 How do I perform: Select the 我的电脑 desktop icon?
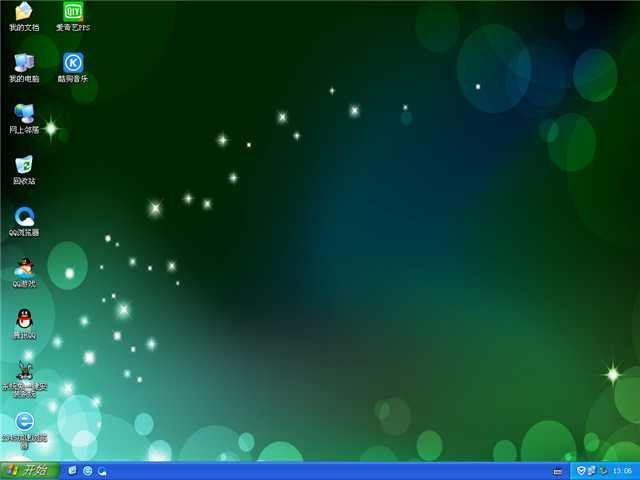tap(24, 63)
